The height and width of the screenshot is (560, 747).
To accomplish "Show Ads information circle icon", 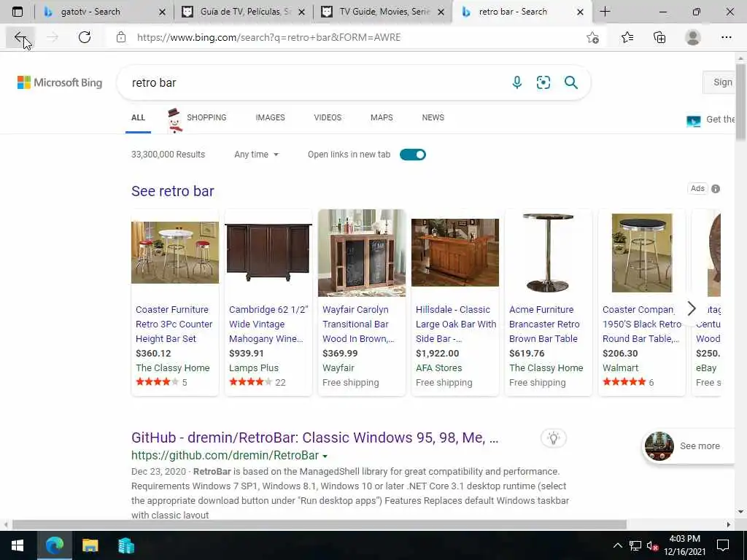I will (x=716, y=189).
